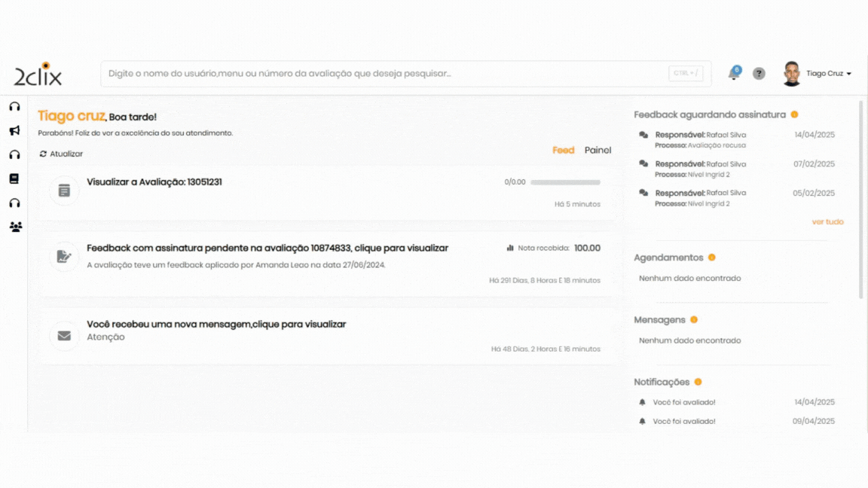Click the right panel vertical scrollbar
The height and width of the screenshot is (488, 868).
(861, 200)
